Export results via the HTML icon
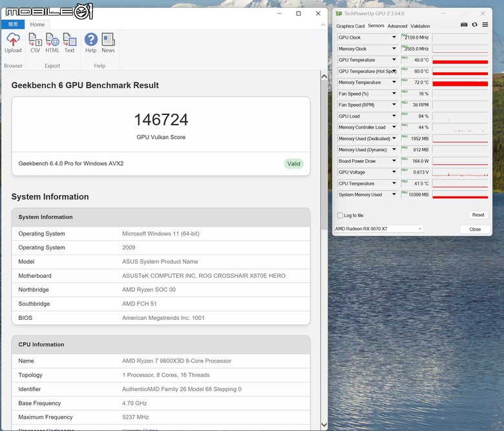 [52, 39]
